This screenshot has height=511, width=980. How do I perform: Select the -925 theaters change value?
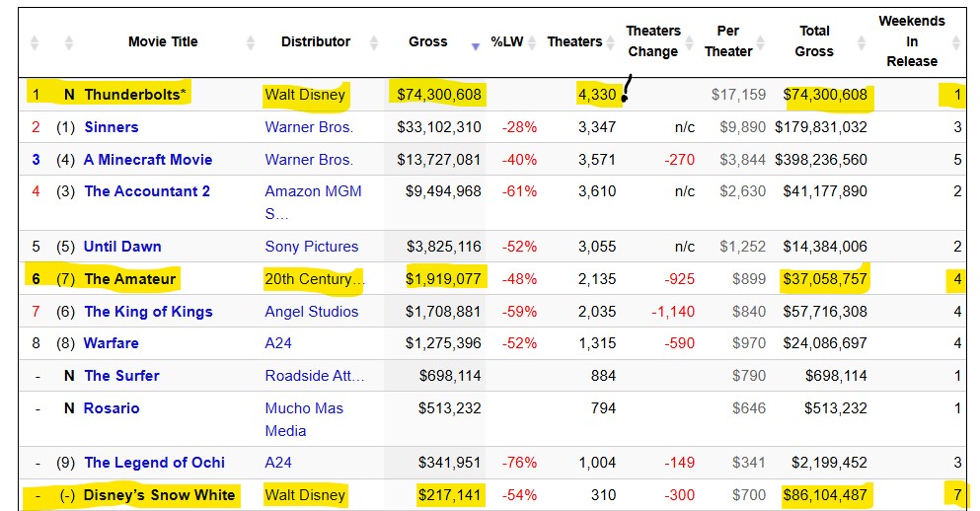pyautogui.click(x=679, y=278)
